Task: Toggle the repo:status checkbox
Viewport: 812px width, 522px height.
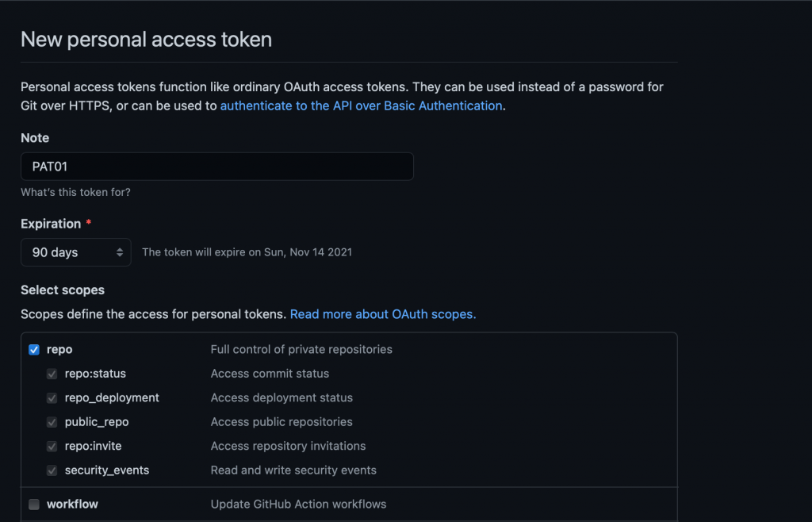Action: tap(52, 374)
